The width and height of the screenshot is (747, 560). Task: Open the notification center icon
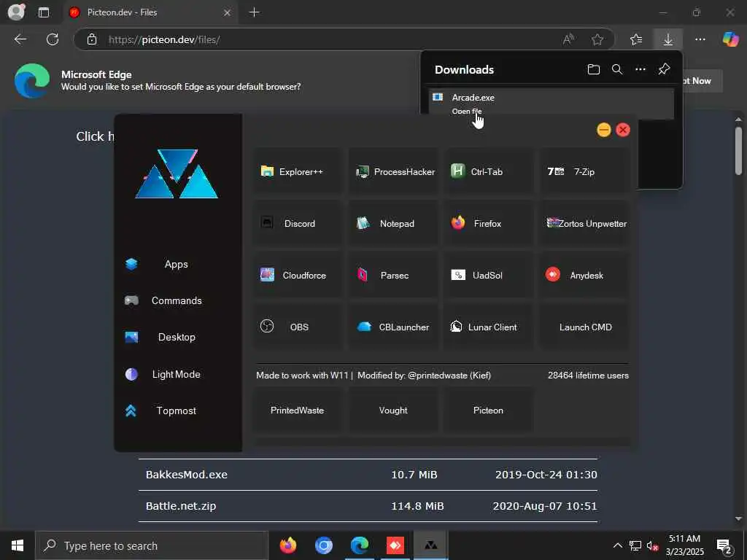(x=724, y=546)
